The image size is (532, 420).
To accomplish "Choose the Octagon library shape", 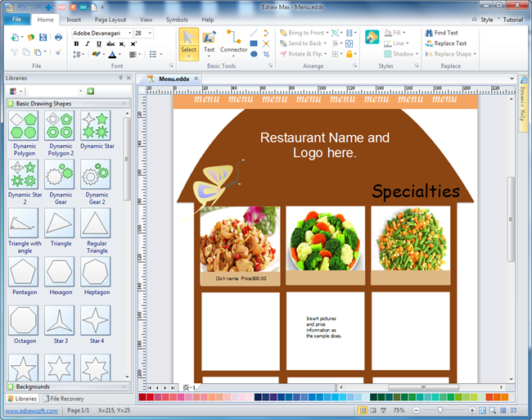I will point(24,319).
